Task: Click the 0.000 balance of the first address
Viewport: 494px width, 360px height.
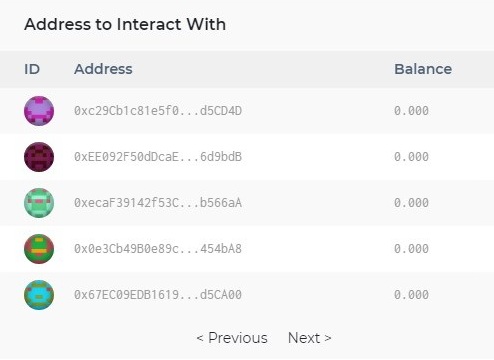Action: tap(411, 111)
